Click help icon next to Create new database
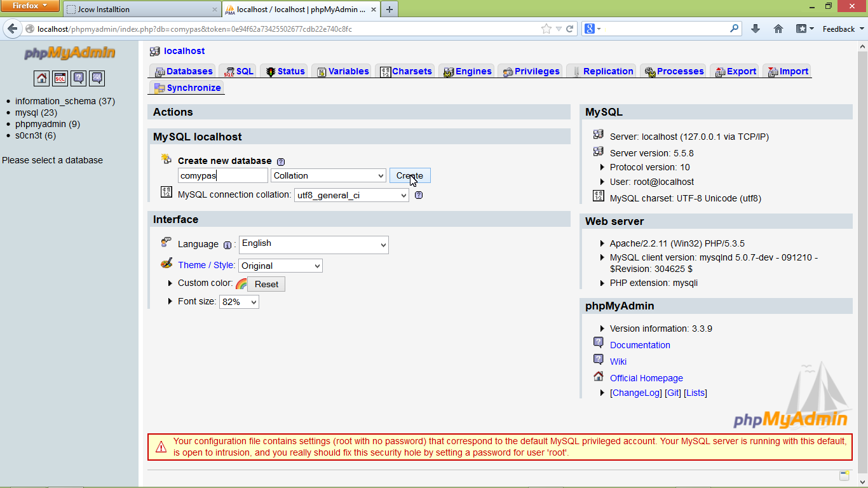 [x=281, y=161]
